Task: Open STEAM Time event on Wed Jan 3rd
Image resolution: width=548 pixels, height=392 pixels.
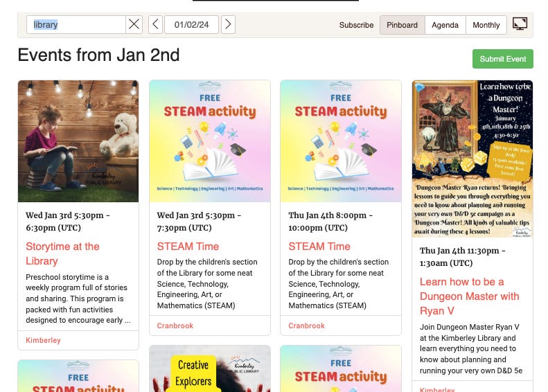Action: tap(188, 247)
